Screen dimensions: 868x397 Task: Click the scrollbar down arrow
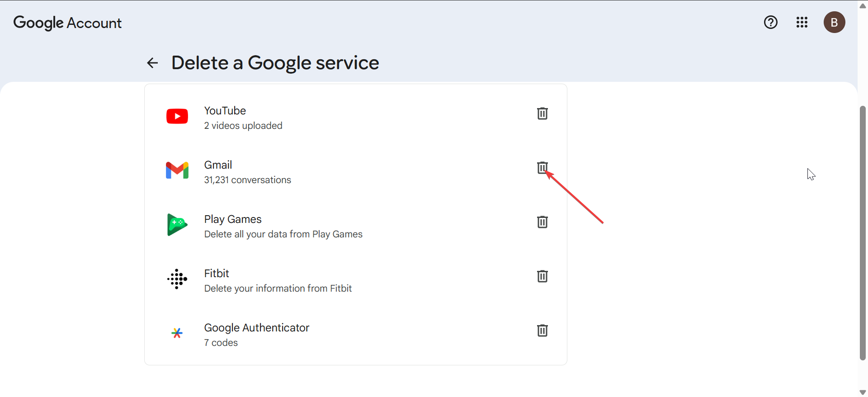click(x=863, y=392)
